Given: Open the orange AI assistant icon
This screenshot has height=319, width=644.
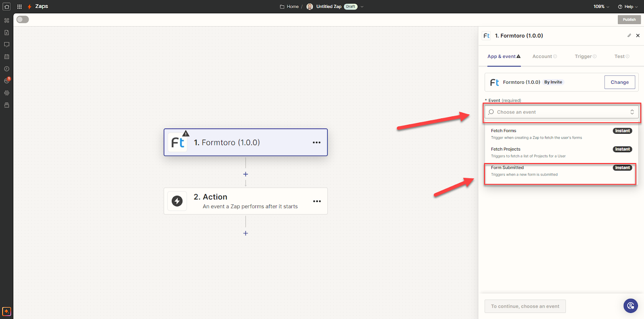Looking at the screenshot, I should tap(6, 311).
